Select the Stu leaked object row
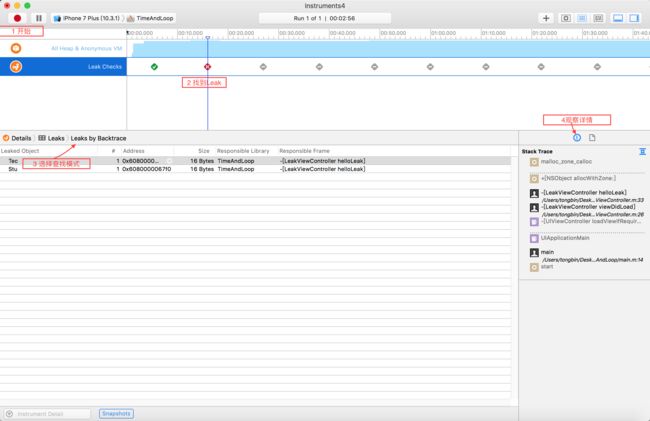The height and width of the screenshot is (421, 650). 255,169
